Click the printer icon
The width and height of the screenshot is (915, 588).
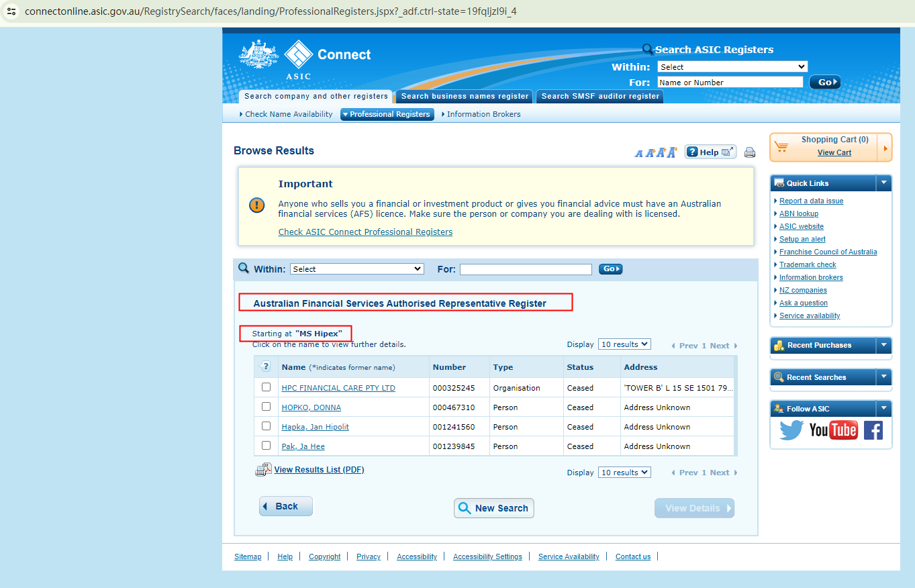pyautogui.click(x=750, y=152)
